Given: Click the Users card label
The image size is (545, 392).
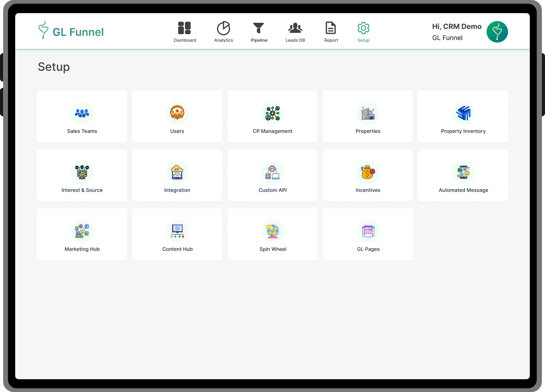Looking at the screenshot, I should 177,131.
